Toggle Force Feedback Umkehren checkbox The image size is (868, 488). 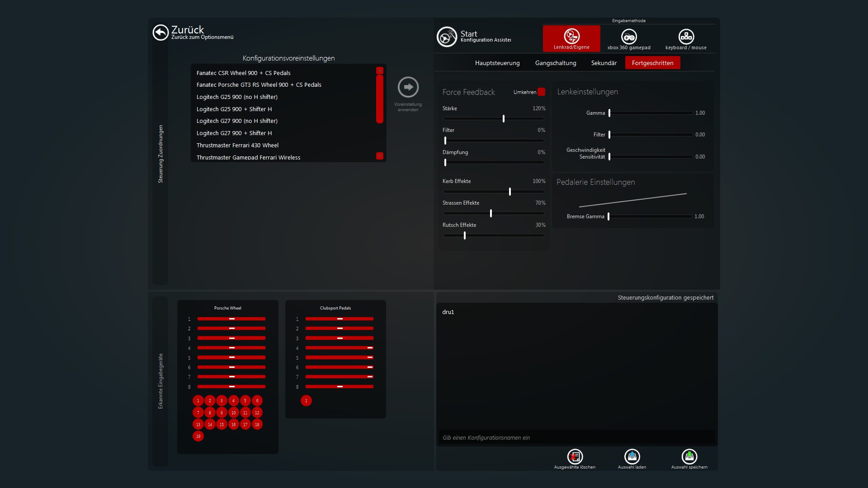click(x=541, y=92)
